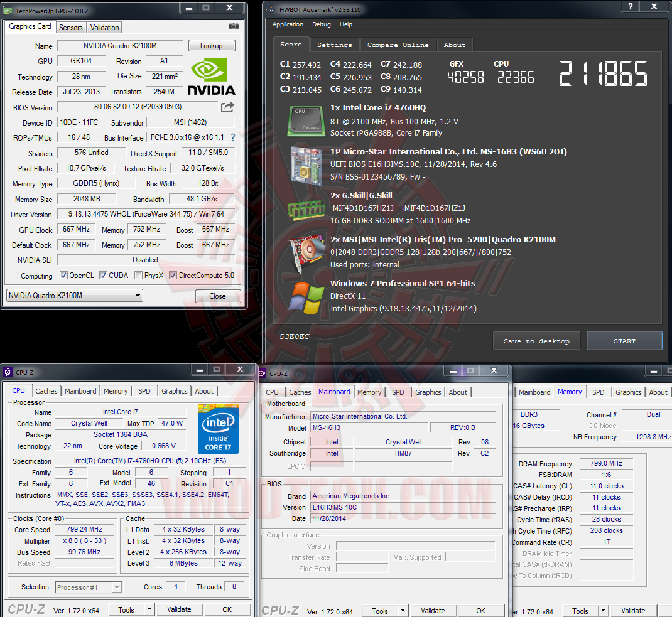The height and width of the screenshot is (617, 672).
Task: Click Tools button in middle CPU-Z window
Action: click(380, 611)
